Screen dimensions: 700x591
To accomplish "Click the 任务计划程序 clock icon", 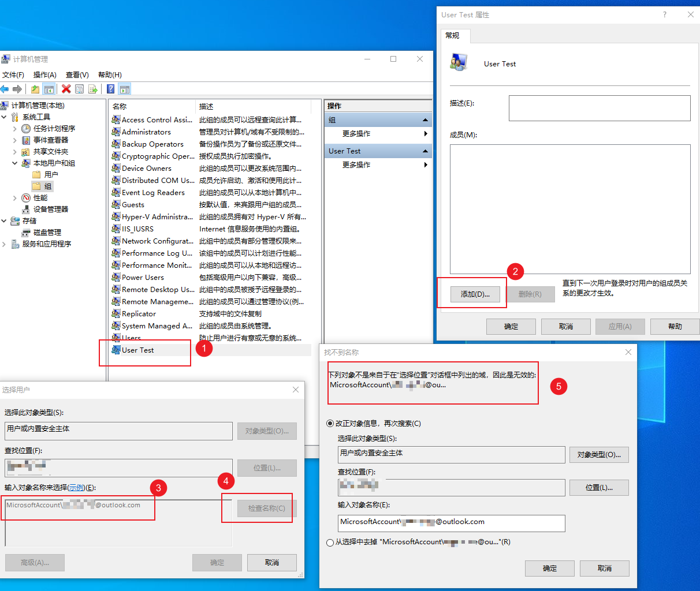I will coord(26,129).
